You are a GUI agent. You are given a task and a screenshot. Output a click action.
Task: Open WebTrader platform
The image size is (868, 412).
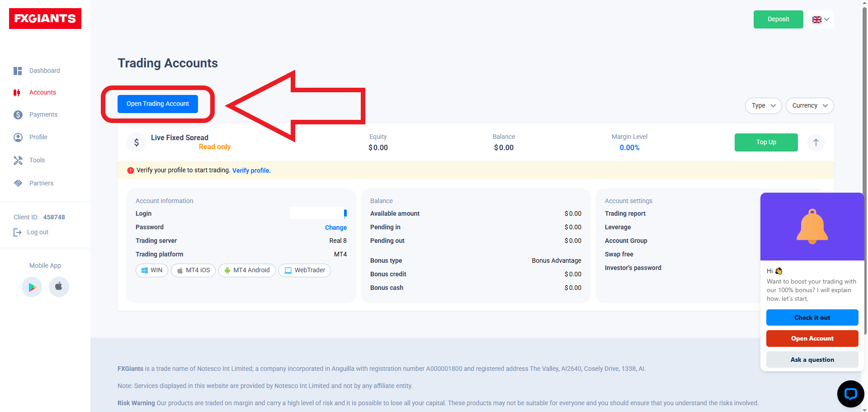tap(305, 270)
